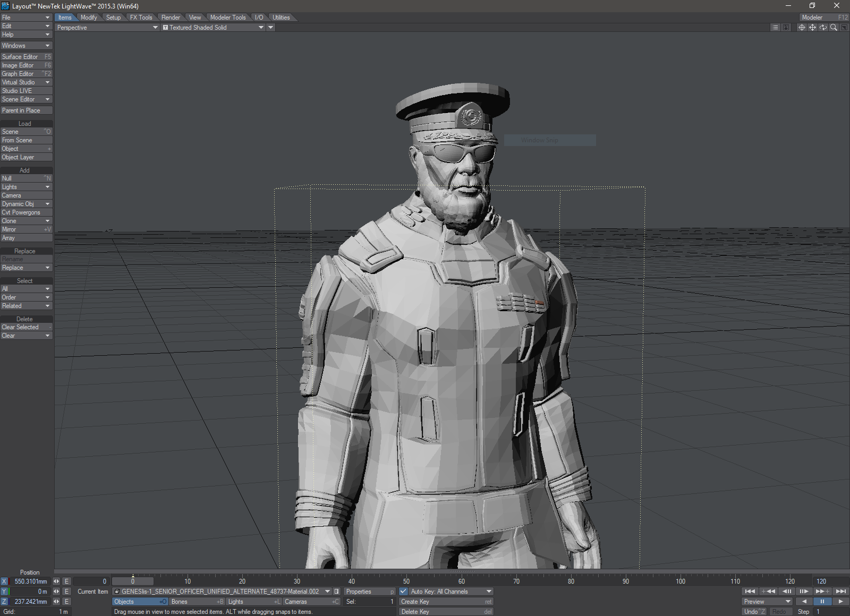Click the item picker icon beside Current Item
The width and height of the screenshot is (850, 616).
[336, 592]
